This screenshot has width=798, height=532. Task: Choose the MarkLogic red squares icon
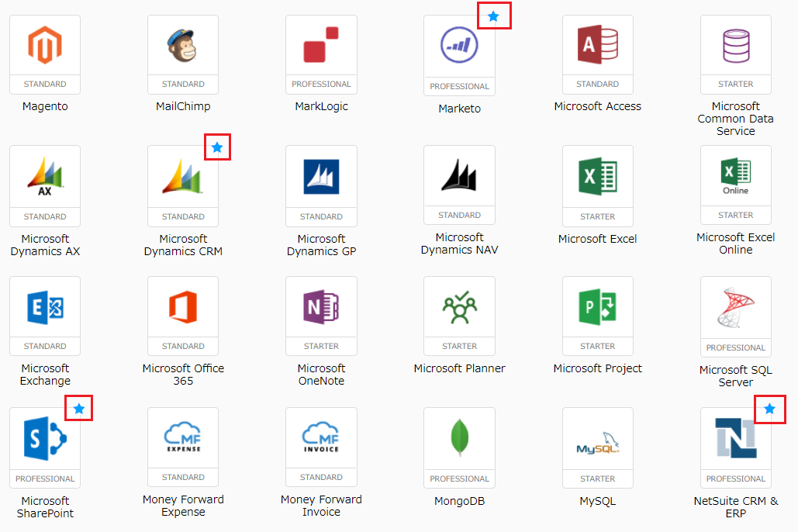(x=321, y=45)
